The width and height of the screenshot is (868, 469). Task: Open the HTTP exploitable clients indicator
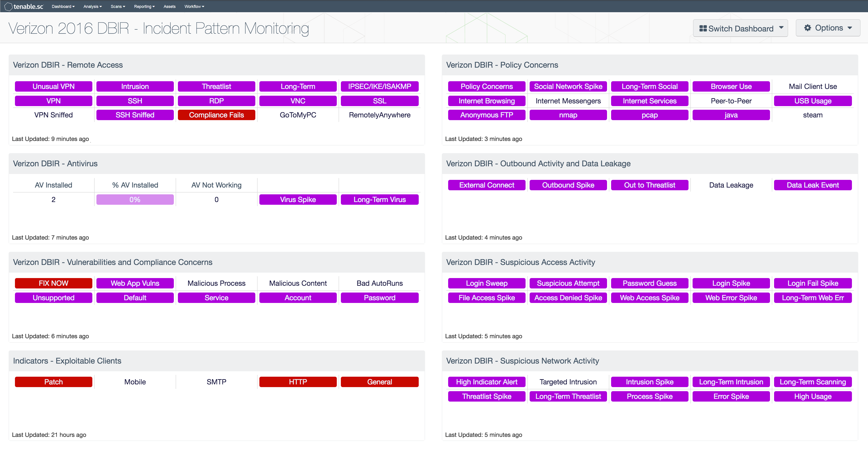click(298, 382)
